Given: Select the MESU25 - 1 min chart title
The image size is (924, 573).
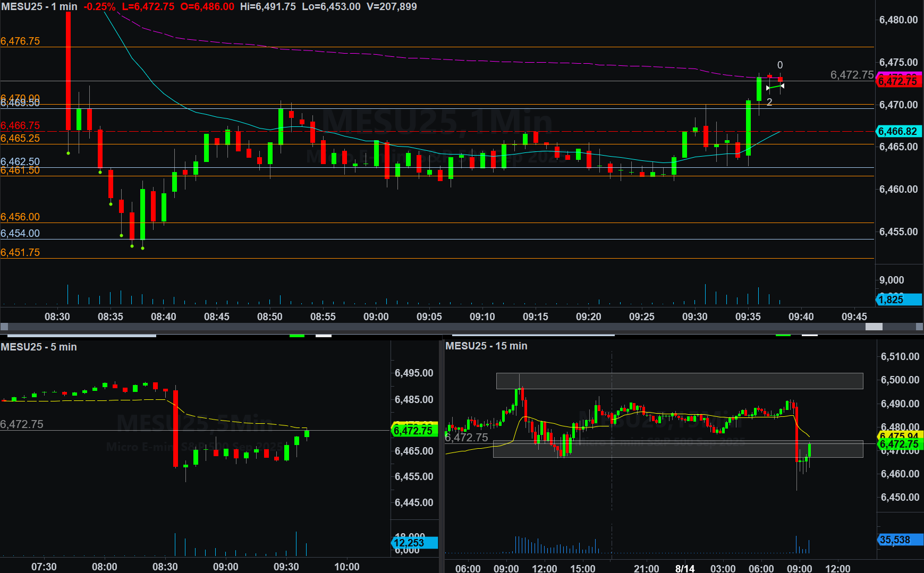Looking at the screenshot, I should click(39, 7).
